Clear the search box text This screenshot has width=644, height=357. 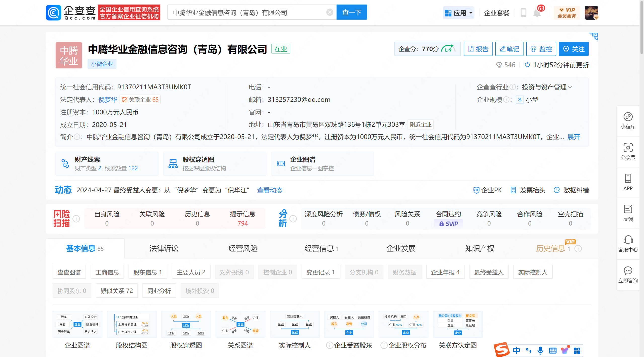click(x=330, y=12)
